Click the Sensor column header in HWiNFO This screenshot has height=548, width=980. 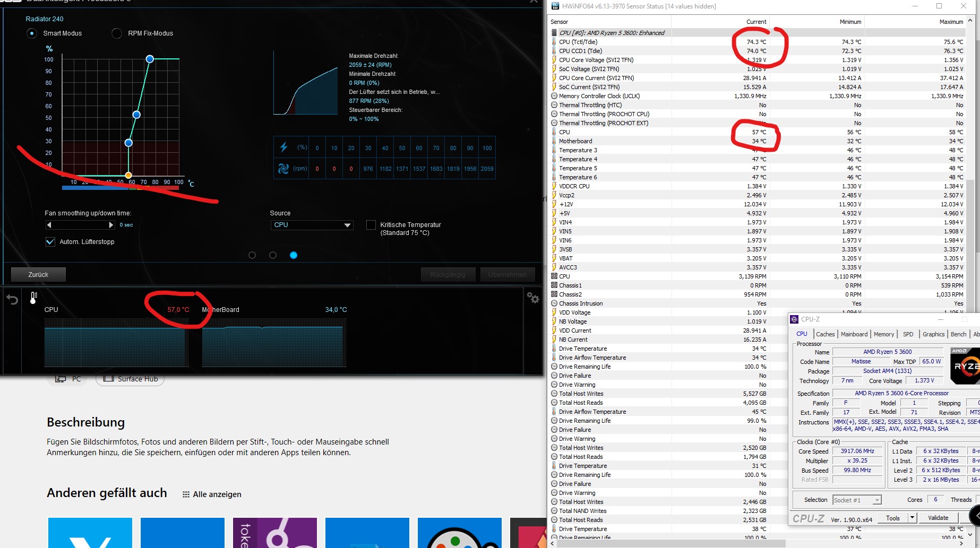609,22
